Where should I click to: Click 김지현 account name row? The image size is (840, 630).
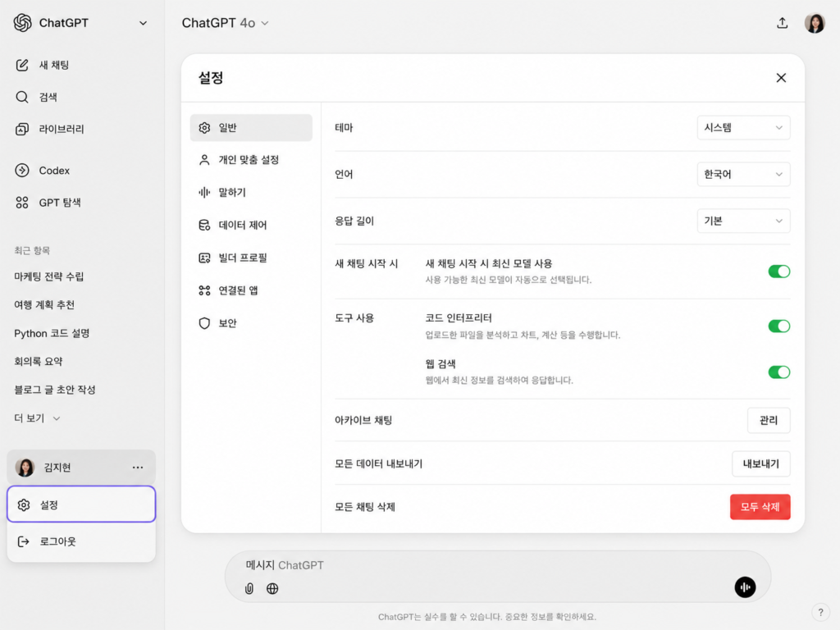pyautogui.click(x=81, y=467)
